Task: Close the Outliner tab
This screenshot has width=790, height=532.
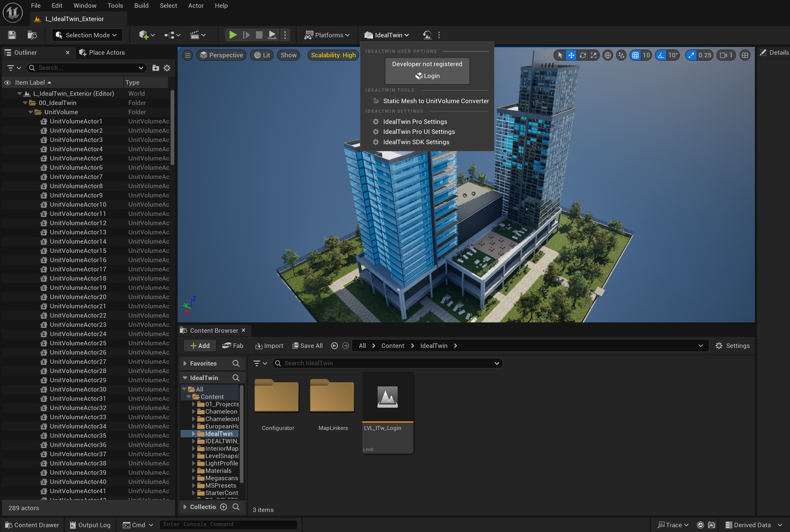Action: pyautogui.click(x=68, y=52)
